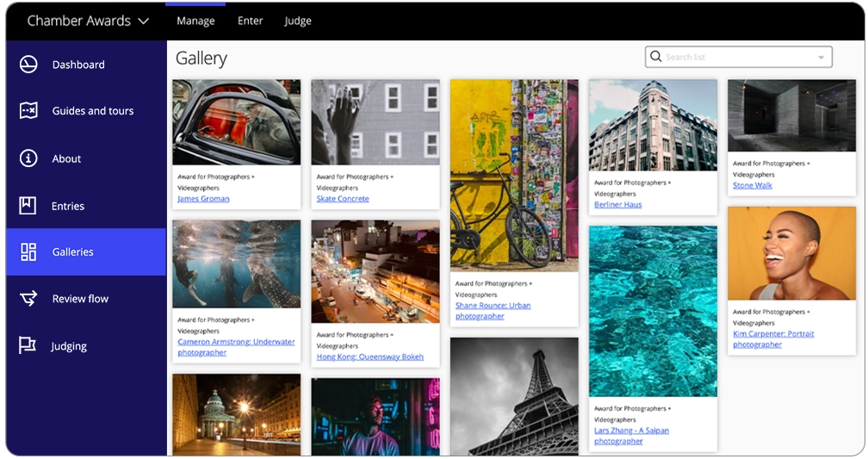Click the Judging flag icon
The image size is (868, 459).
[28, 346]
